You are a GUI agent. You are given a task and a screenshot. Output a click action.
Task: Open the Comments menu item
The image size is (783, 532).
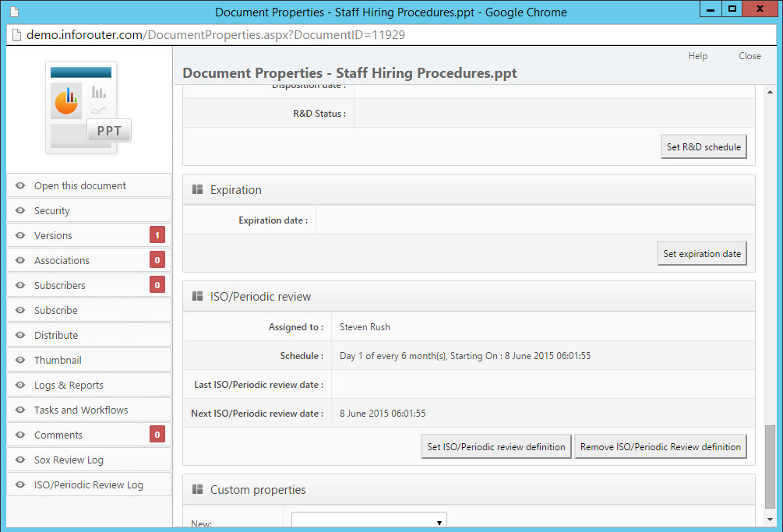click(x=89, y=435)
